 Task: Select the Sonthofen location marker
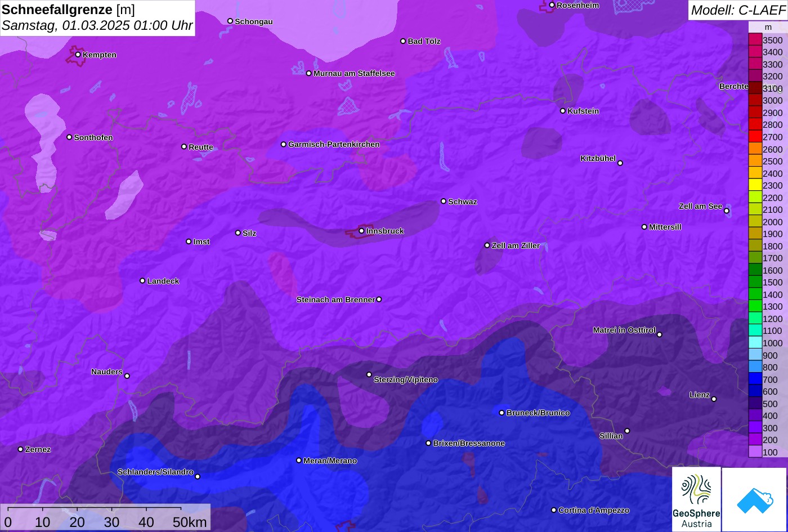point(69,137)
